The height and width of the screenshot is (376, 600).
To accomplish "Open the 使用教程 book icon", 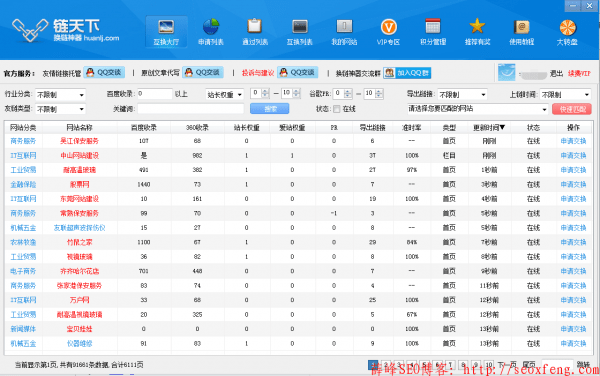I will pos(522,32).
